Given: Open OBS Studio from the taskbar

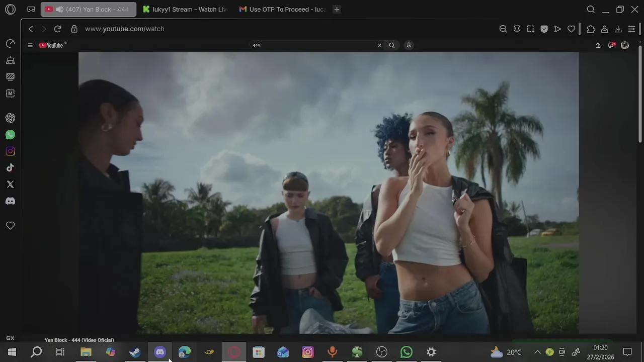Looking at the screenshot, I should (382, 352).
